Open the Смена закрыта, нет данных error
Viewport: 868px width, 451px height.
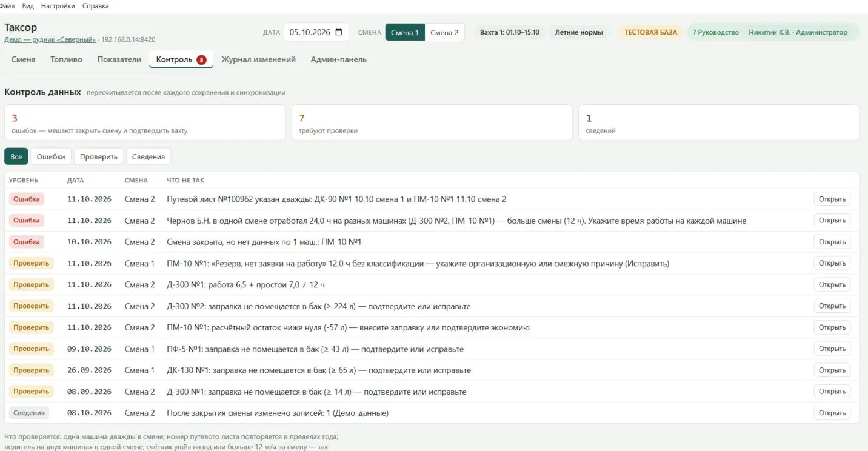pyautogui.click(x=832, y=242)
